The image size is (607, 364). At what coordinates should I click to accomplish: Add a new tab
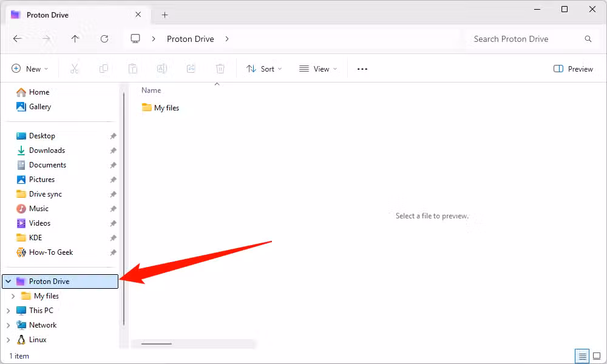tap(164, 15)
